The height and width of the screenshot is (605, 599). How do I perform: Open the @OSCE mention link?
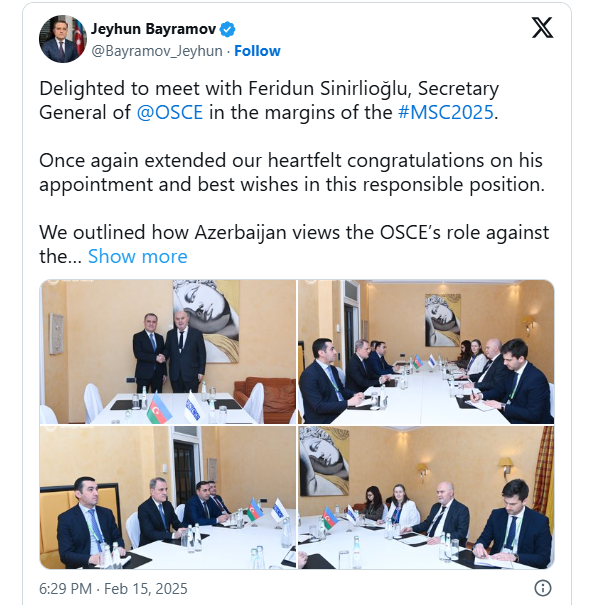tap(170, 112)
